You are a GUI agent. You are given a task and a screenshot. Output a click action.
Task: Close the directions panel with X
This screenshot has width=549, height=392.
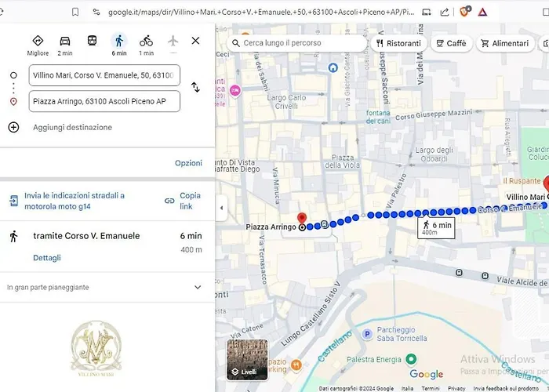click(195, 41)
